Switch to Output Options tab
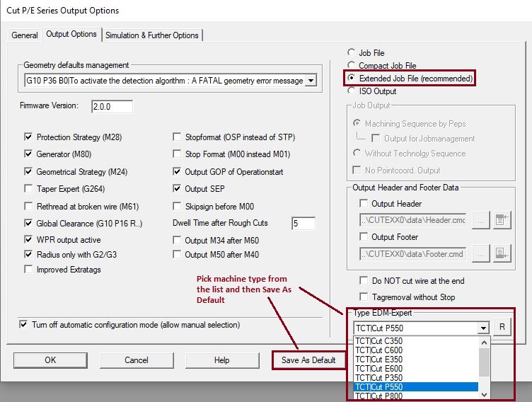The image size is (532, 402). (71, 34)
